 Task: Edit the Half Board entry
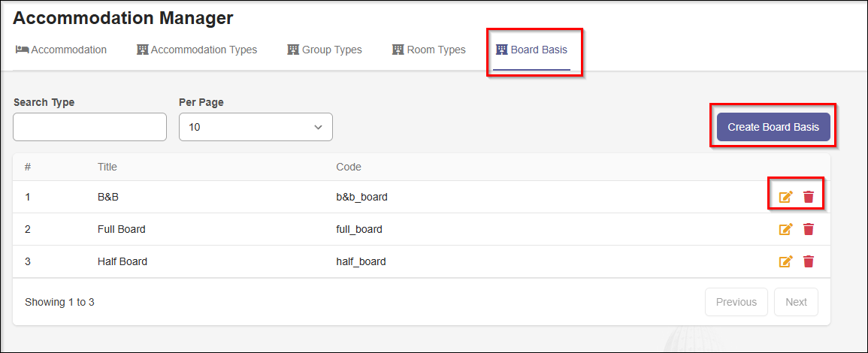(785, 261)
